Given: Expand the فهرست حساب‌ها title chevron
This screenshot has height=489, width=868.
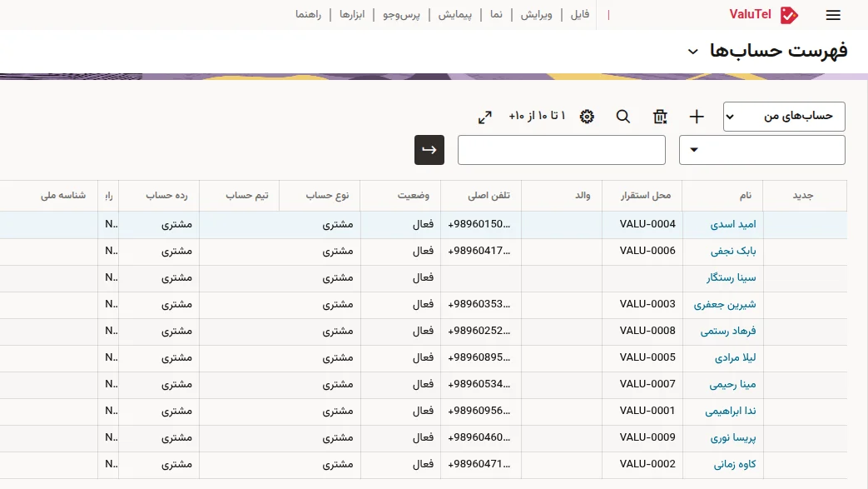Looking at the screenshot, I should click(x=692, y=52).
